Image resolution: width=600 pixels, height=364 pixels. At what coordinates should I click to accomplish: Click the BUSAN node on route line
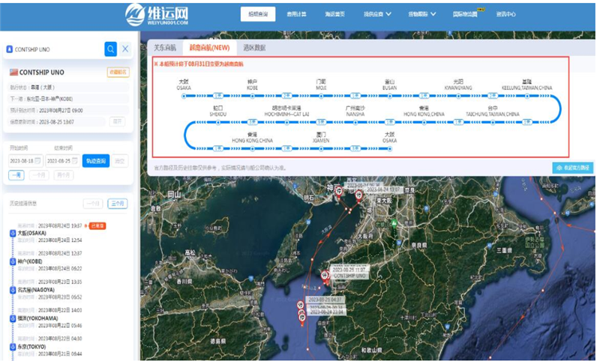click(389, 97)
